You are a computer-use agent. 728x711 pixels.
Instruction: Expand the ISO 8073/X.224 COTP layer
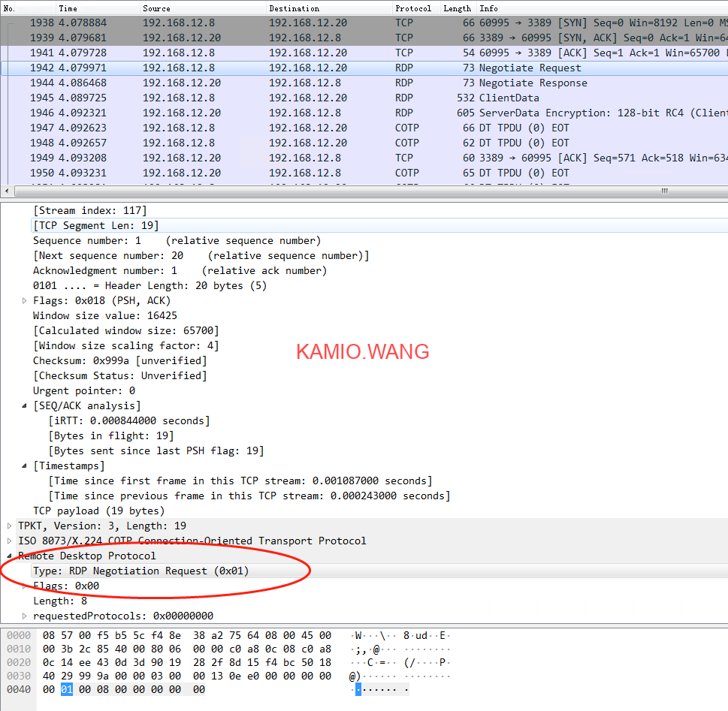click(x=10, y=541)
